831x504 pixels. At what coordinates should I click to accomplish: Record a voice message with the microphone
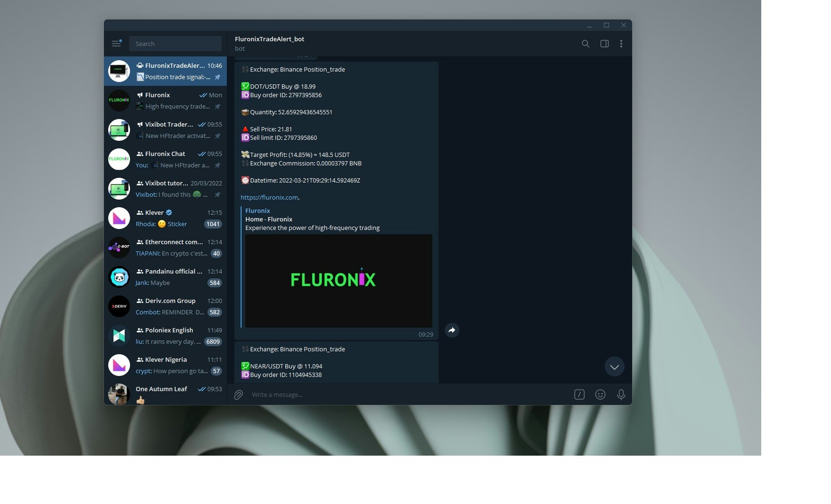tap(621, 394)
